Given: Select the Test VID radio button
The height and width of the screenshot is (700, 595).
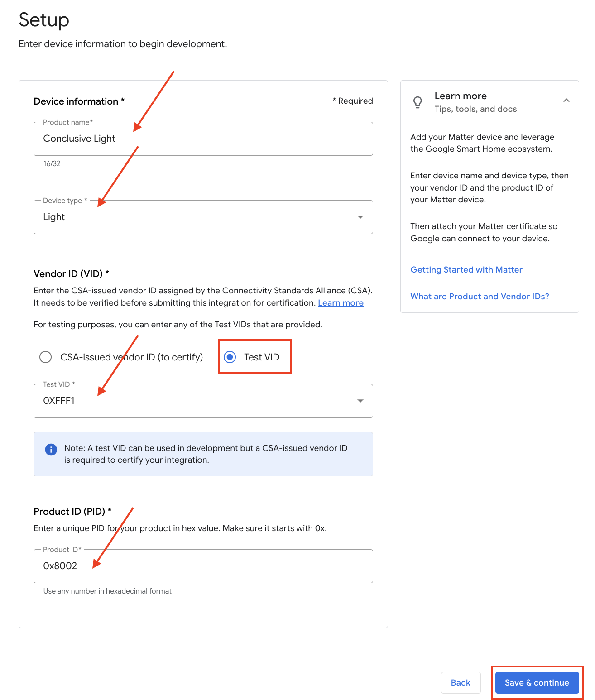Looking at the screenshot, I should coord(230,357).
